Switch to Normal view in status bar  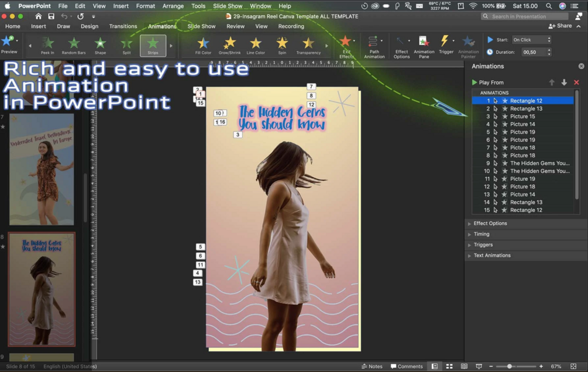(x=435, y=366)
